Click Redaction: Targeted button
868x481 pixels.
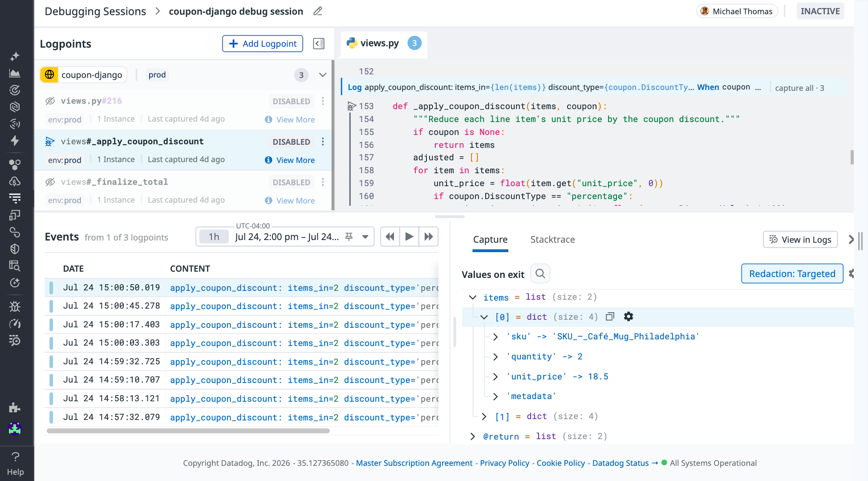[792, 273]
